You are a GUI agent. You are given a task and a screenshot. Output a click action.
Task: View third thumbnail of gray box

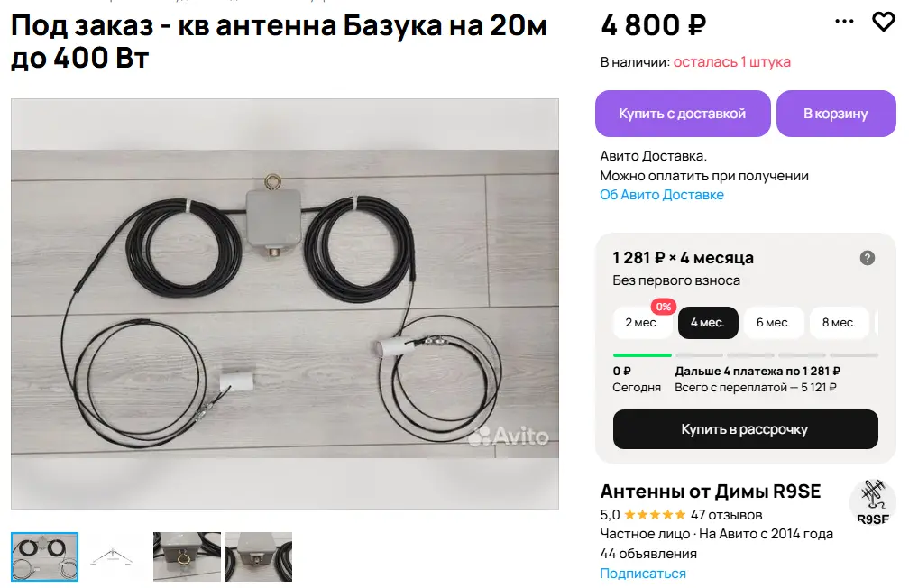187,556
